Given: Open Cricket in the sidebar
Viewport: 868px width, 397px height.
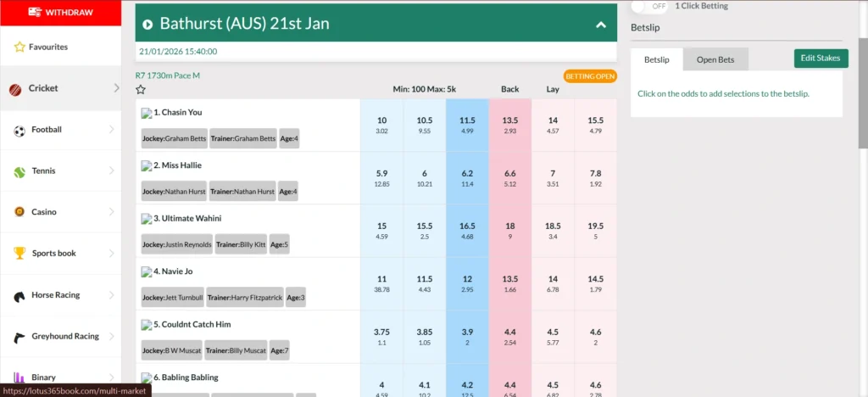Looking at the screenshot, I should coord(61,88).
